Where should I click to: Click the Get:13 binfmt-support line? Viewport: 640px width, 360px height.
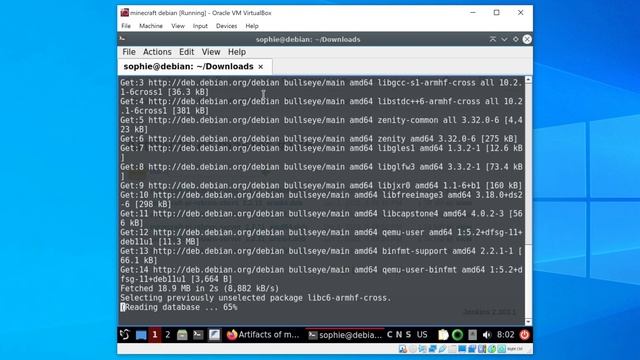tap(321, 256)
